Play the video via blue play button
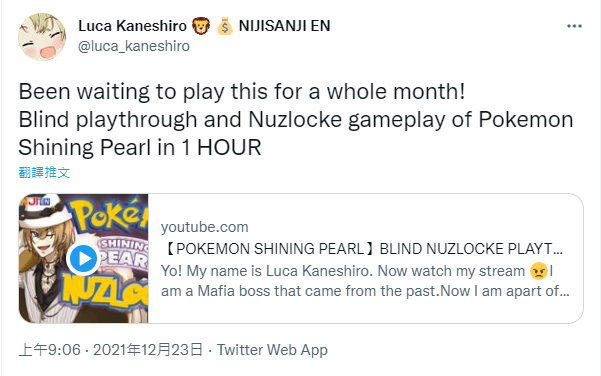 click(x=84, y=259)
